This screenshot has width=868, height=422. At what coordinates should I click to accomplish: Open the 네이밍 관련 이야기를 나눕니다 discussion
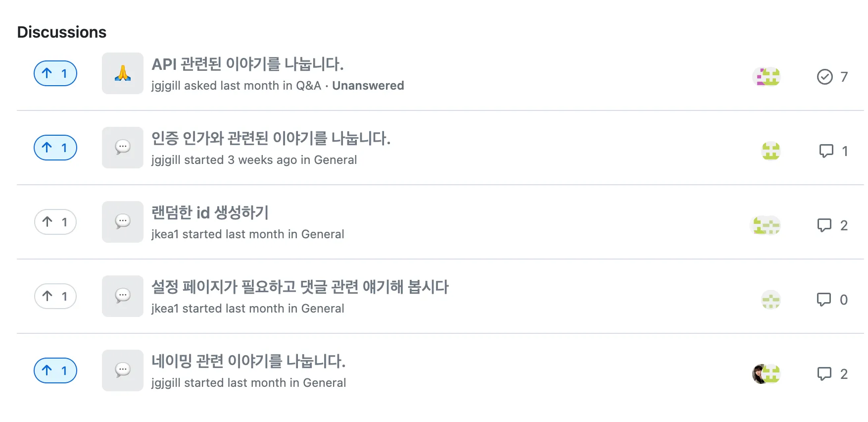tap(248, 361)
